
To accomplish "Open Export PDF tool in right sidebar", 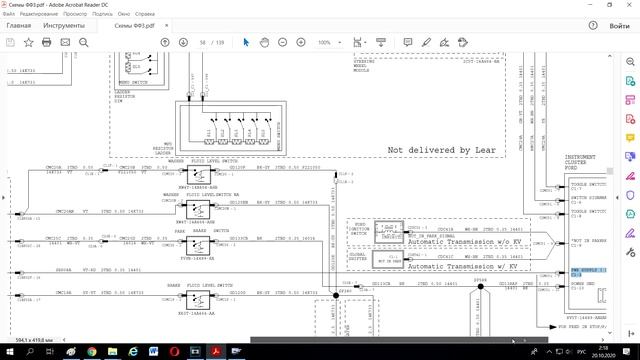I will 630,81.
